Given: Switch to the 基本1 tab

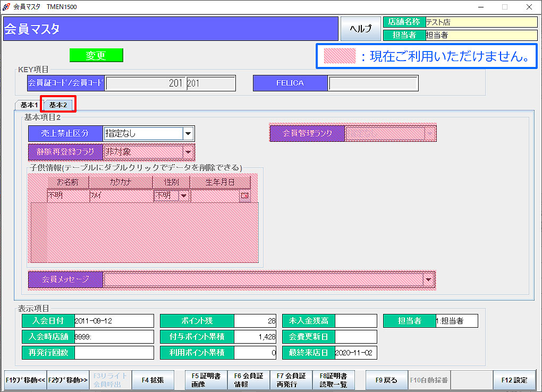Looking at the screenshot, I should 29,105.
